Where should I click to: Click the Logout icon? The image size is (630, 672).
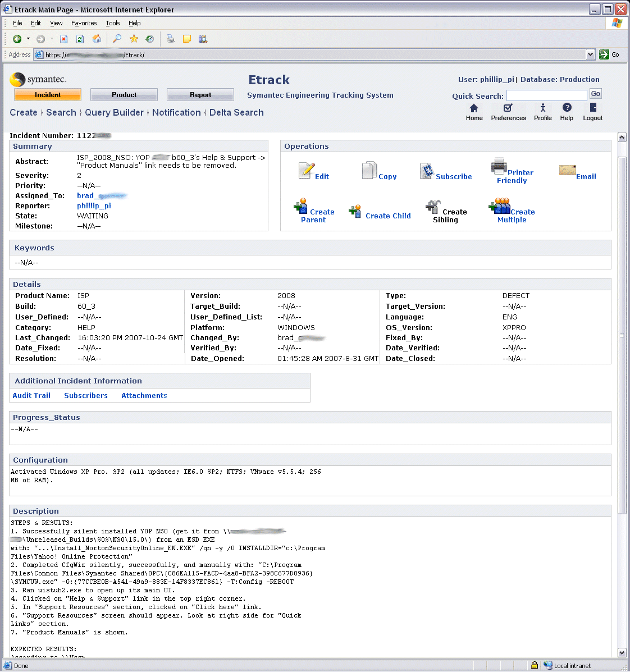click(x=592, y=108)
